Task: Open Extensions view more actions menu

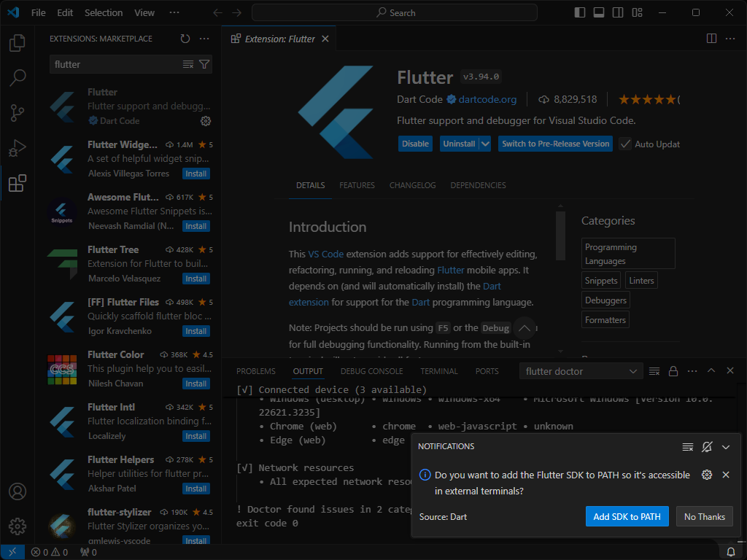Action: click(204, 39)
